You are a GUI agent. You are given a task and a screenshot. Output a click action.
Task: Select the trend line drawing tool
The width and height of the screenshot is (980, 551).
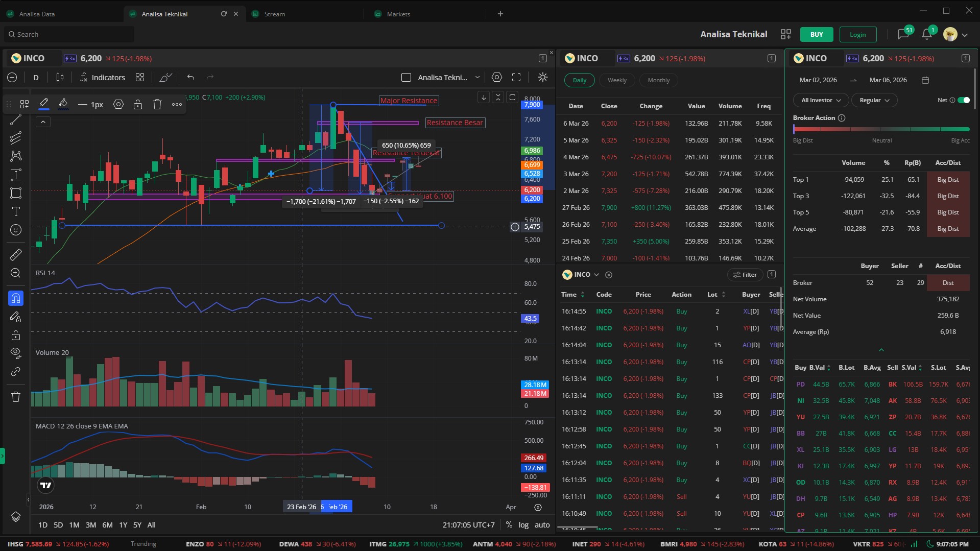16,120
